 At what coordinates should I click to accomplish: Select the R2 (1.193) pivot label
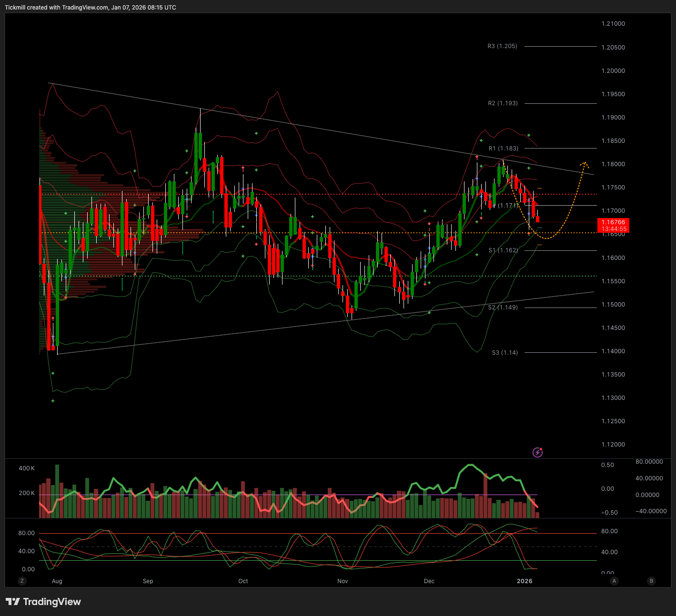[503, 103]
